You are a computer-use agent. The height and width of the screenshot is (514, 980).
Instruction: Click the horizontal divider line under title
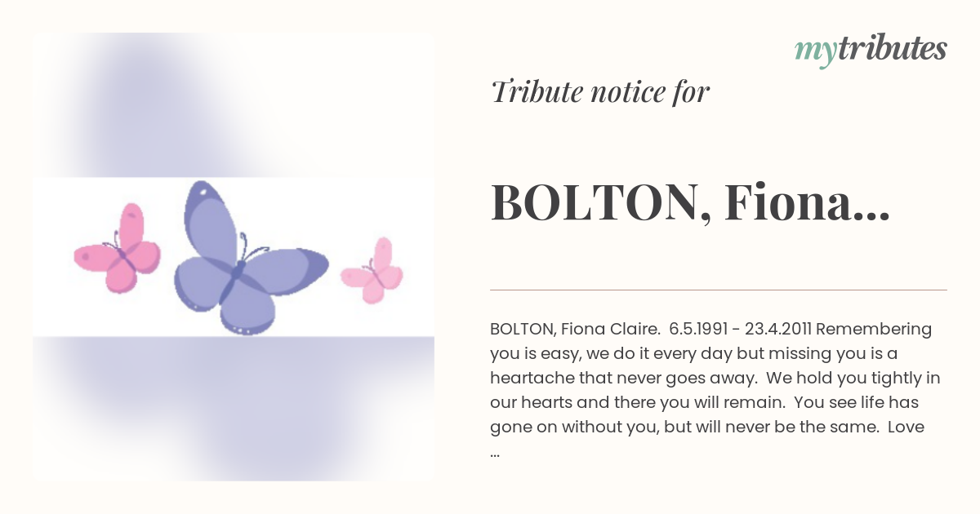719,290
